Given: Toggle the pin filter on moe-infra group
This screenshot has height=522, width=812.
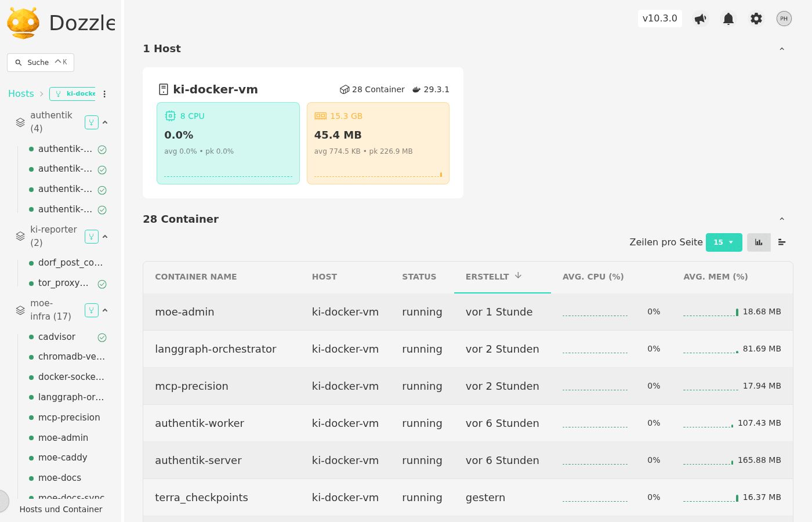Looking at the screenshot, I should (x=92, y=310).
